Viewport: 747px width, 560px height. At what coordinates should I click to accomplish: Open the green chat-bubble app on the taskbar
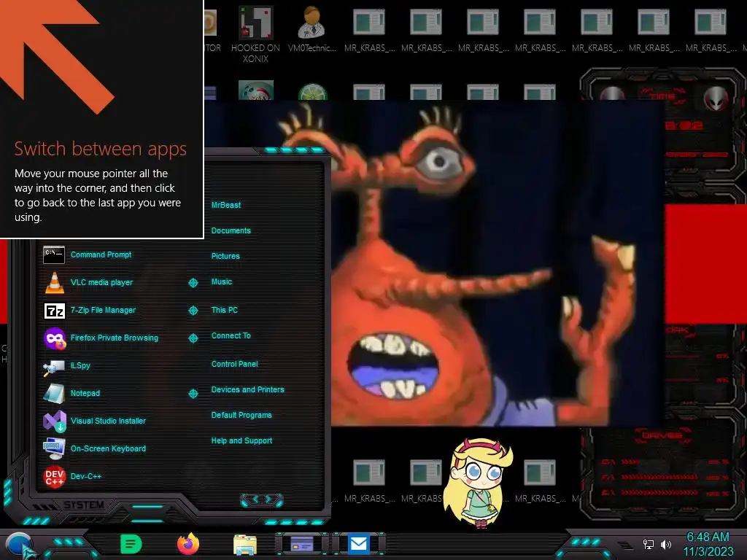pos(131,544)
